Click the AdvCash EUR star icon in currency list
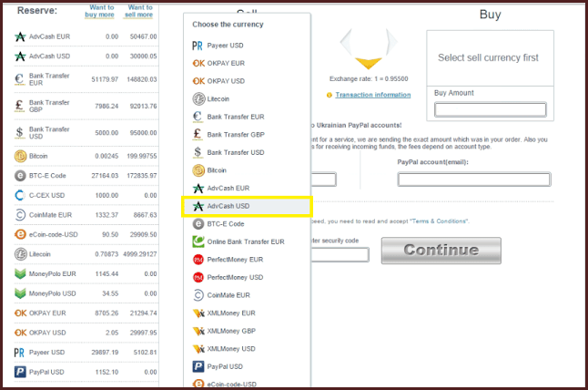This screenshot has width=588, height=390. coord(198,188)
